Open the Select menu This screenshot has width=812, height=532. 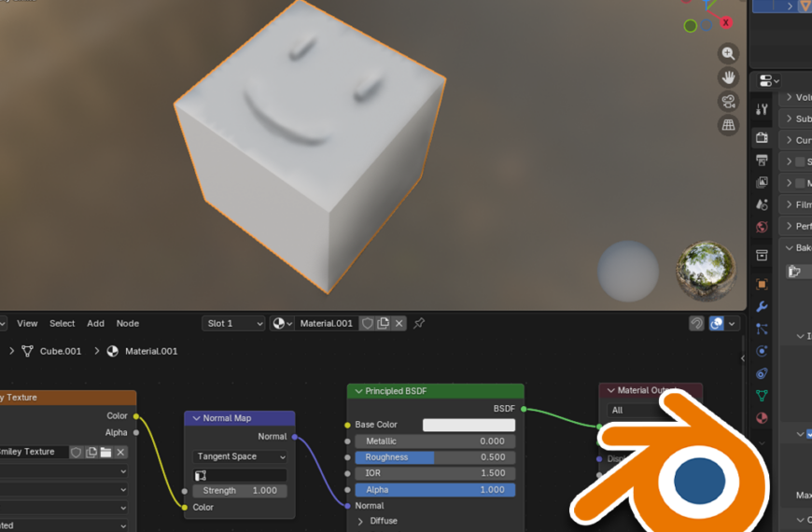[63, 323]
